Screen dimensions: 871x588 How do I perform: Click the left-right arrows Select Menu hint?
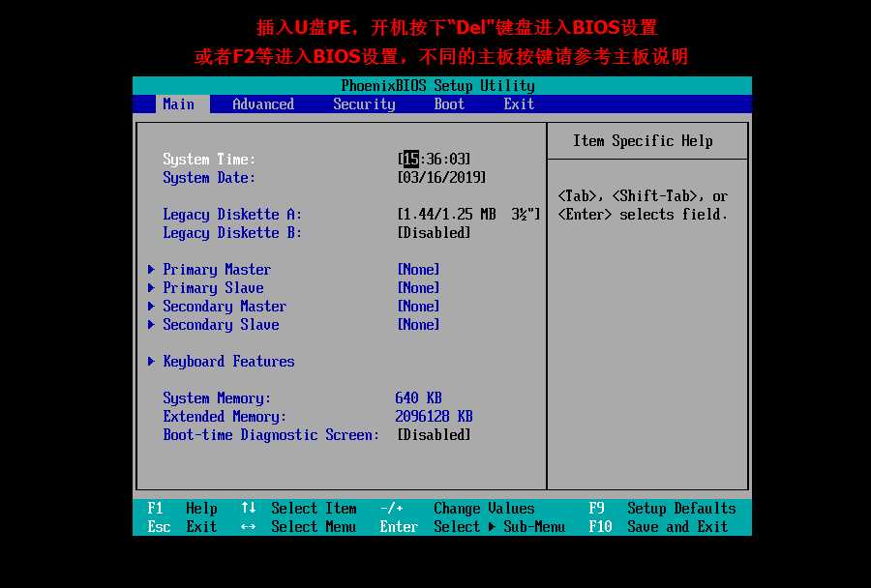pyautogui.click(x=299, y=526)
